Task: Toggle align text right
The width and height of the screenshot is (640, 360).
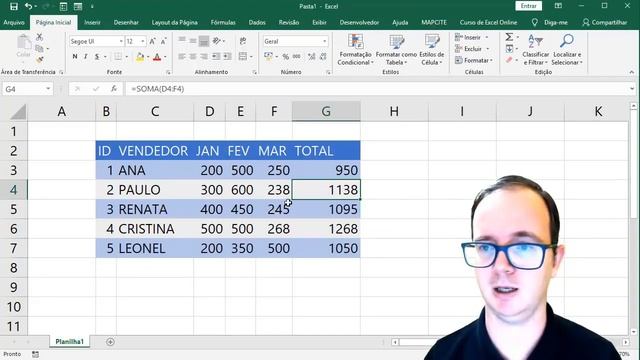Action: pos(204,57)
